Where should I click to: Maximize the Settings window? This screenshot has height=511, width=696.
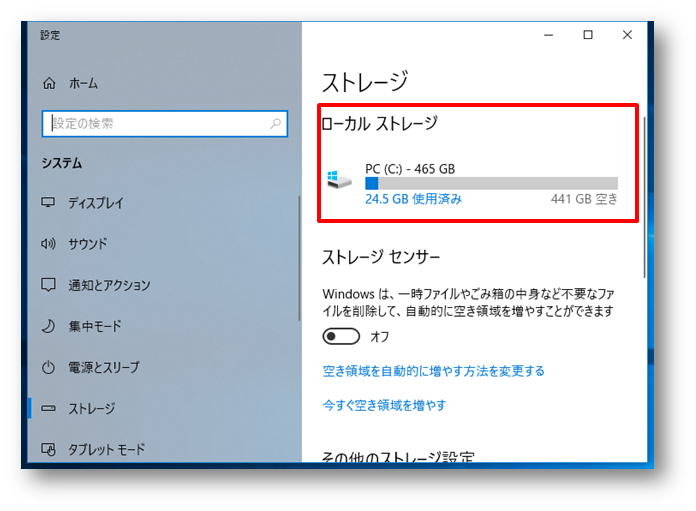[x=588, y=35]
